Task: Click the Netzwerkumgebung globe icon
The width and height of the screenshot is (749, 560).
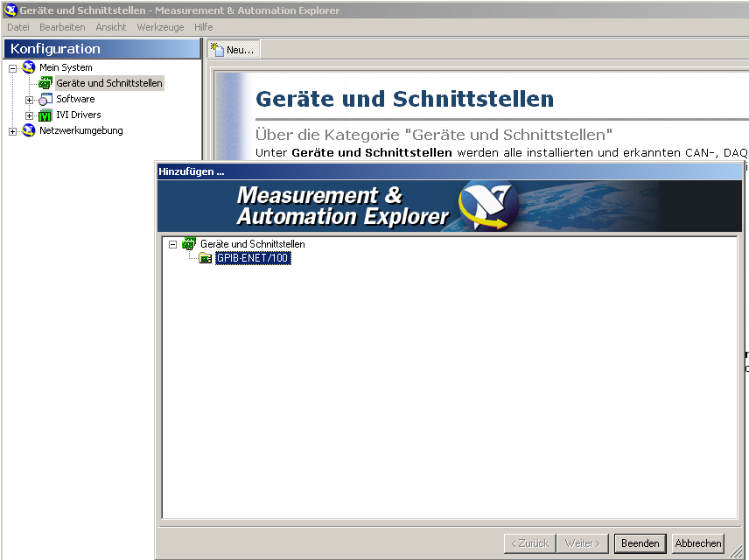Action: pyautogui.click(x=29, y=130)
